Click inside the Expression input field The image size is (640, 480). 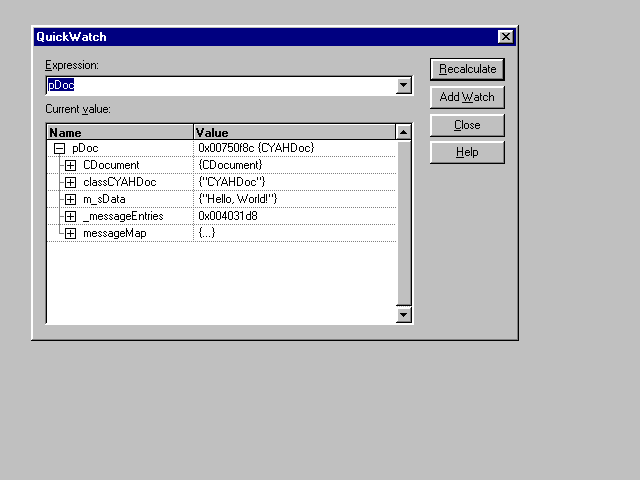(220, 86)
